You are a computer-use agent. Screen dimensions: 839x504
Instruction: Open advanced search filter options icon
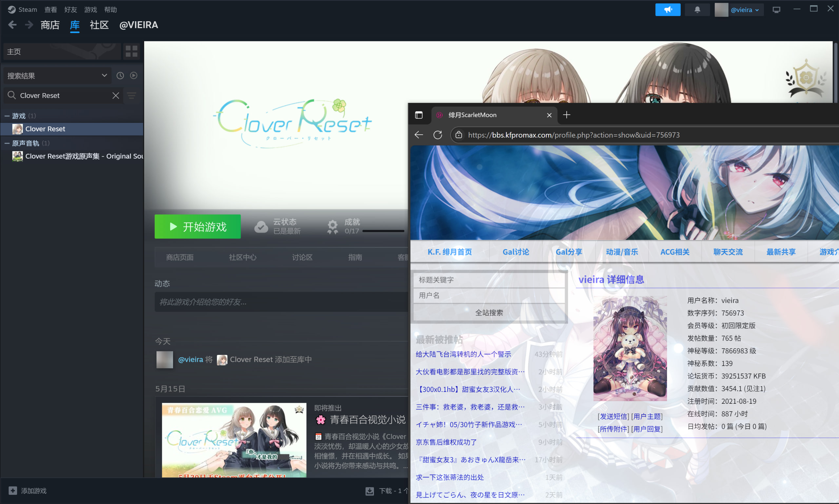click(131, 95)
